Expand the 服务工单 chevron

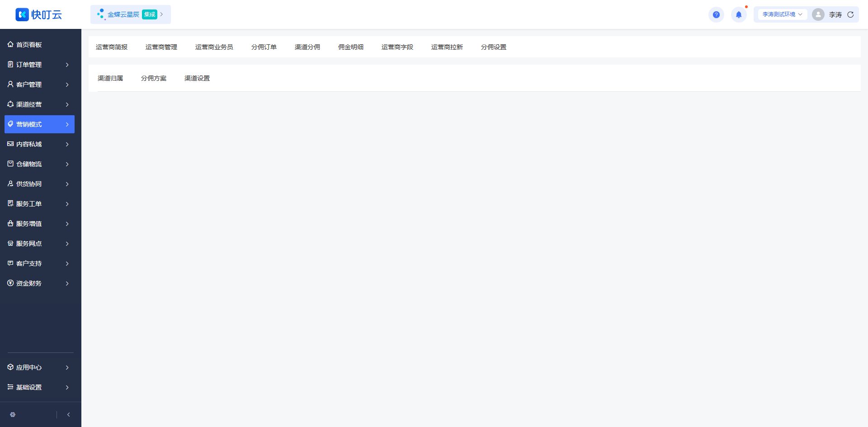tap(67, 204)
